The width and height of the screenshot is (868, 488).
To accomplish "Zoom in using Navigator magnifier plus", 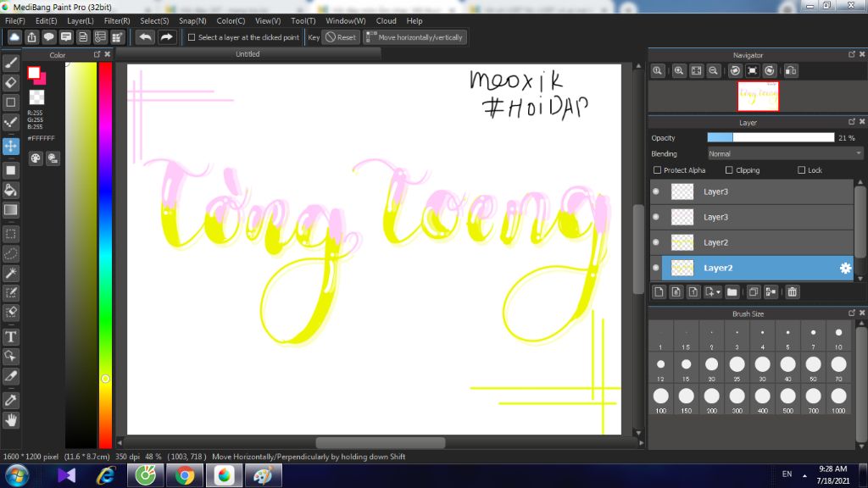I will point(679,71).
